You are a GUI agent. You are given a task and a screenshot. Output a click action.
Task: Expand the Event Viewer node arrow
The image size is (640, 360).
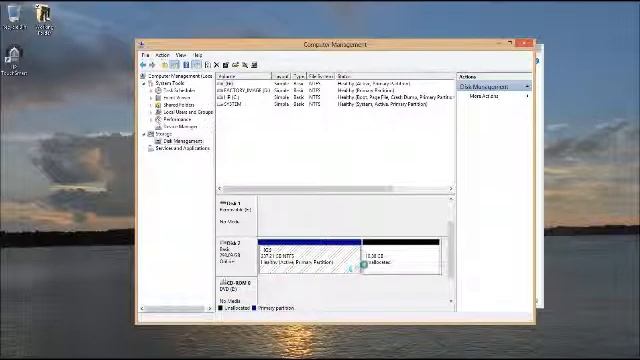151,98
